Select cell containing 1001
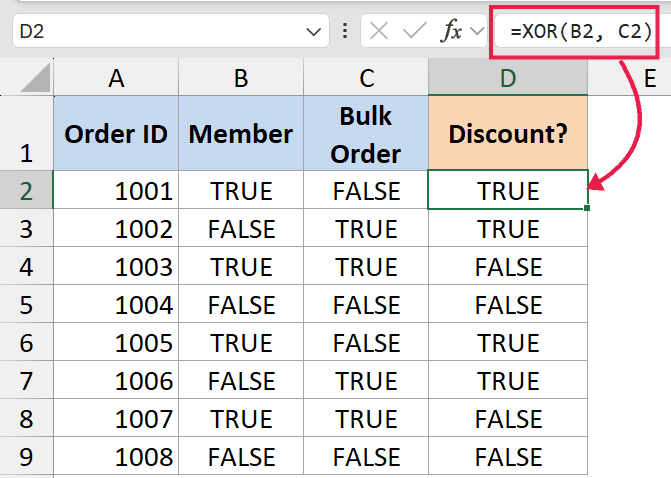The height and width of the screenshot is (478, 671). point(116,190)
